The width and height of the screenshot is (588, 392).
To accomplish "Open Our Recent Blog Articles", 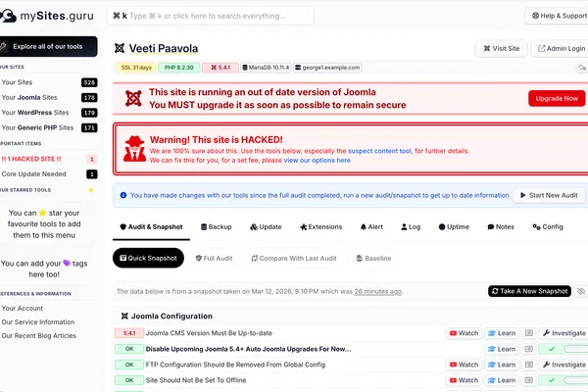I will (x=38, y=336).
